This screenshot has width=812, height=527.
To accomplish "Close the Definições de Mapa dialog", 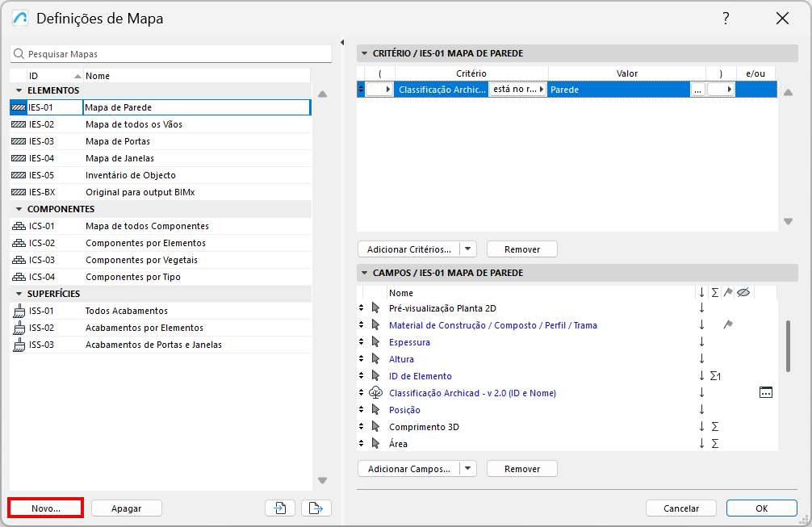I will point(782,18).
